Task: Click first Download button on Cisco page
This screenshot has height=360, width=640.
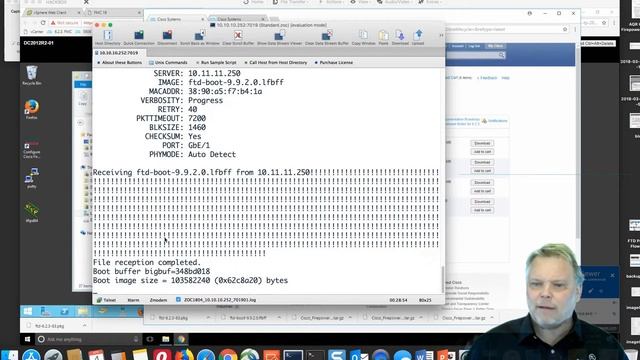Action: (482, 143)
